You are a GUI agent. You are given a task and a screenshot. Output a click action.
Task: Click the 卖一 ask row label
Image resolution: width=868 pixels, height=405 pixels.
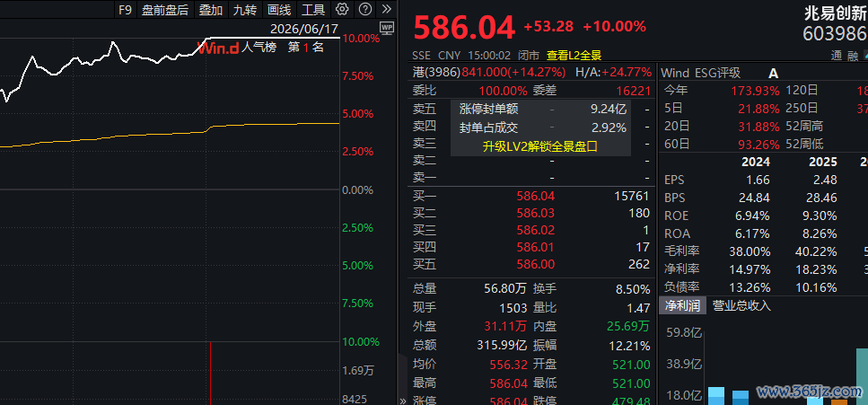425,178
